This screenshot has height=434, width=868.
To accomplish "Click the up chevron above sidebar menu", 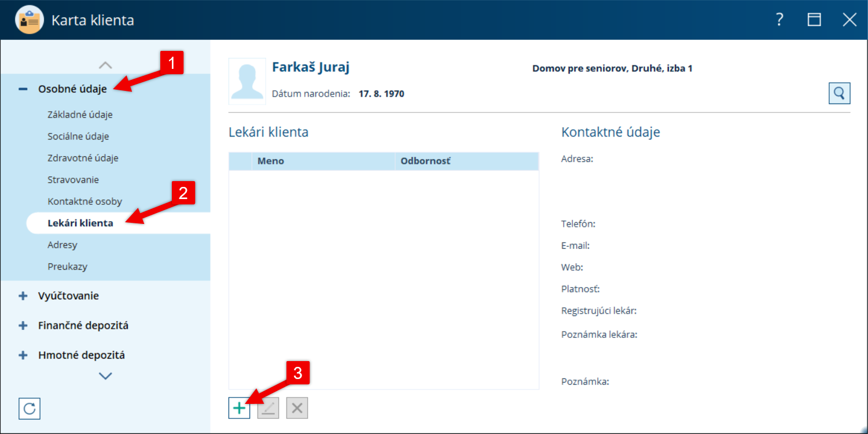I will [105, 65].
